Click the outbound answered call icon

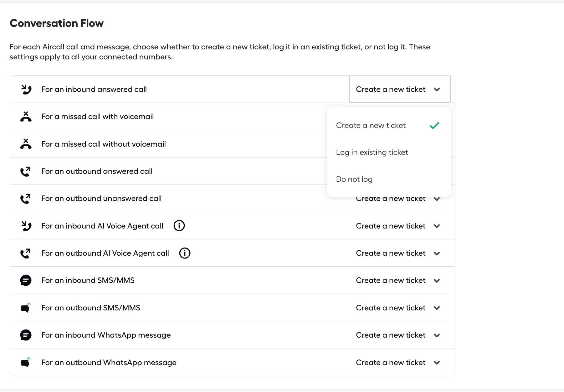[26, 171]
